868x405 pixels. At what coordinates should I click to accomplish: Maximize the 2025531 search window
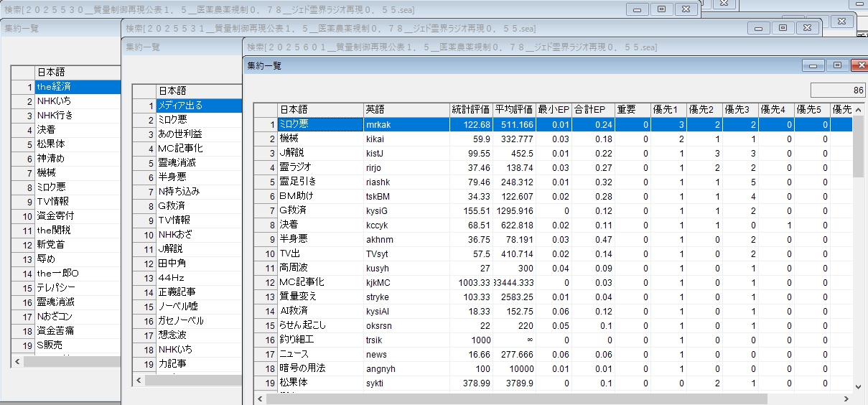(x=783, y=28)
